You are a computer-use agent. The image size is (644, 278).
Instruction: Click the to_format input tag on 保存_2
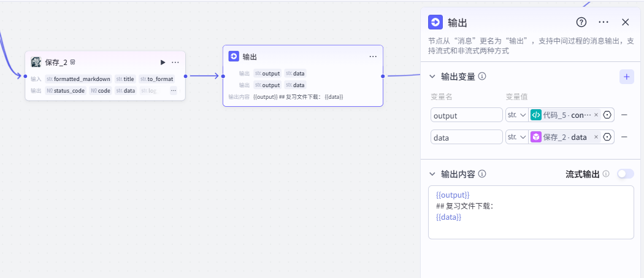click(157, 79)
